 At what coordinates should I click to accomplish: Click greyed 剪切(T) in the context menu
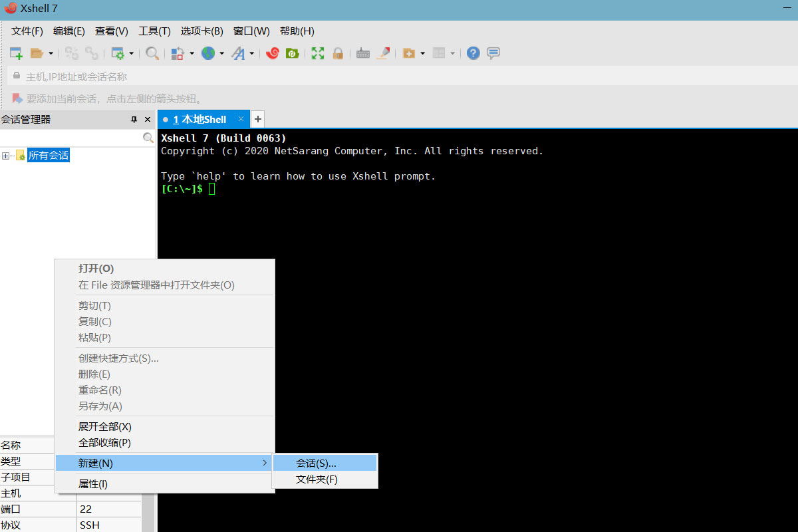pos(164,306)
